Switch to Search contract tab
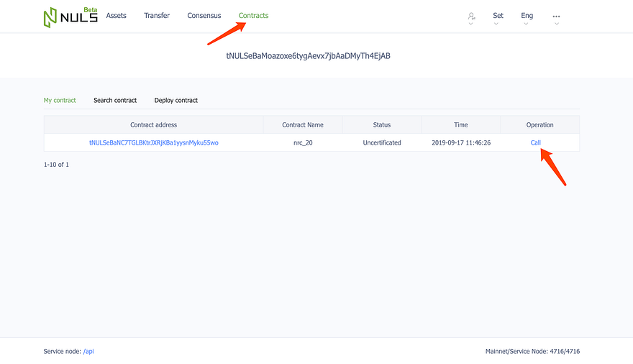 tap(115, 101)
